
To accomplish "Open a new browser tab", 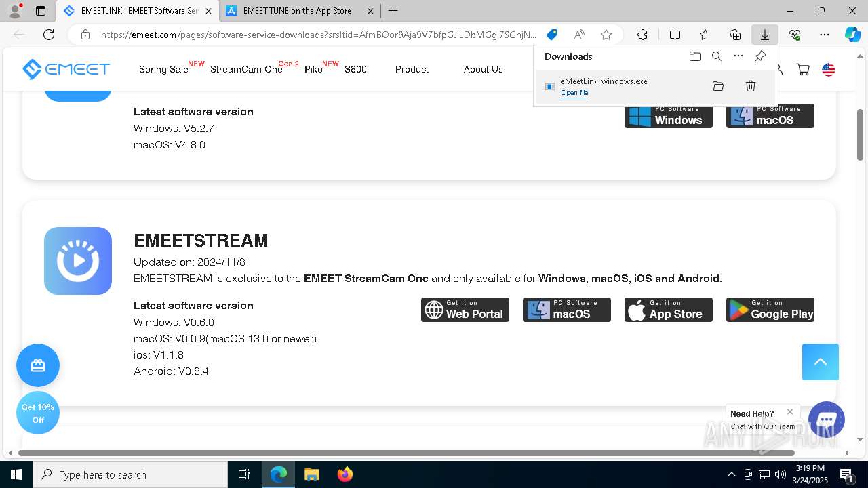I will point(393,11).
